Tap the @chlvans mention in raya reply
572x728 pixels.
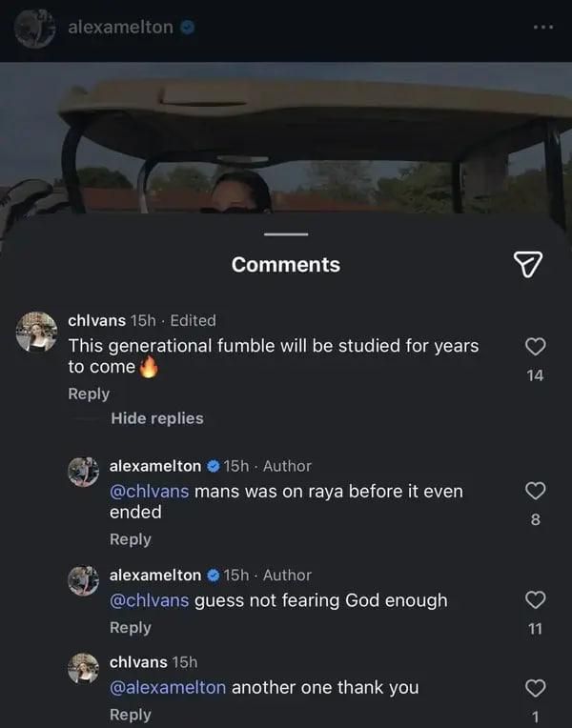[150, 492]
